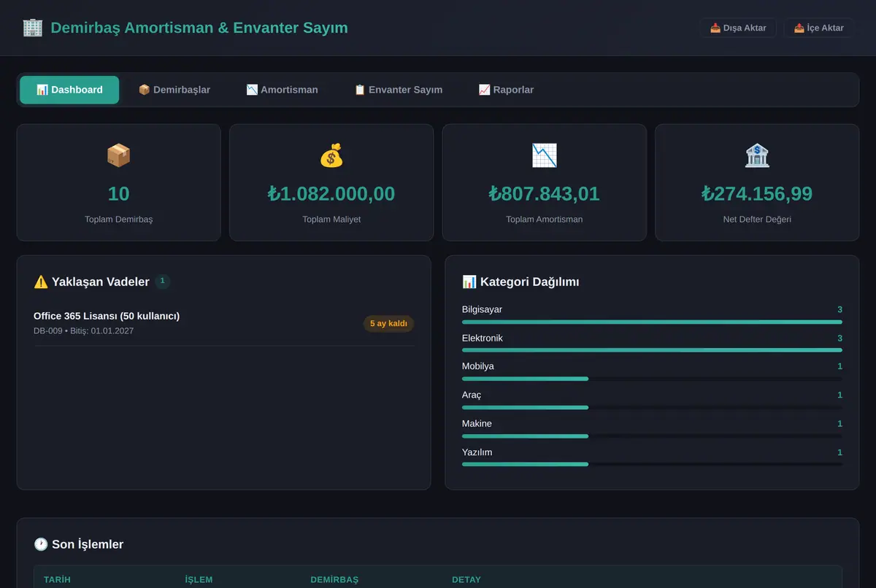
Task: Click the total cost value ₺1.082.000,00
Action: (x=331, y=193)
